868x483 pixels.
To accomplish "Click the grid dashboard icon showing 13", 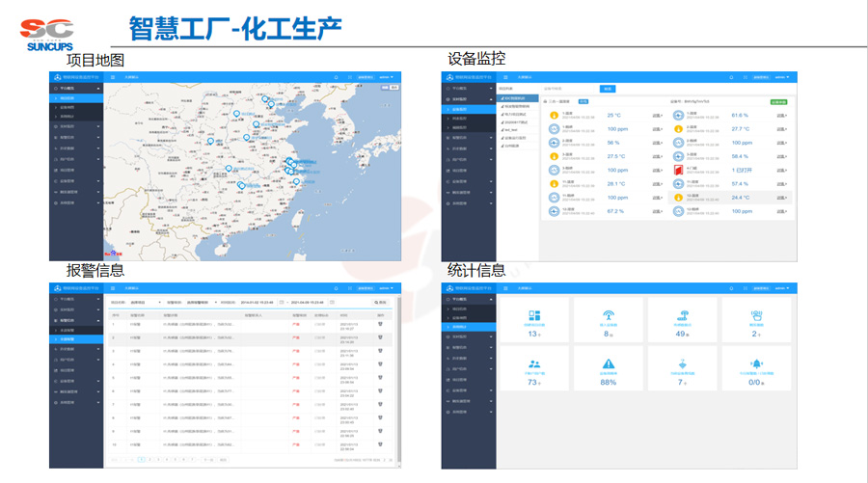I will 535,315.
